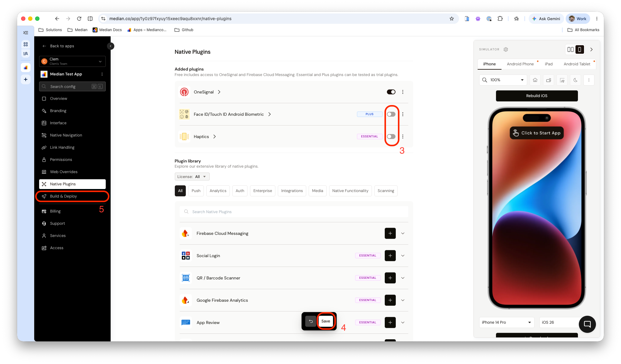The image size is (621, 364).
Task: Switch to iPad simulator tab
Action: tap(549, 64)
